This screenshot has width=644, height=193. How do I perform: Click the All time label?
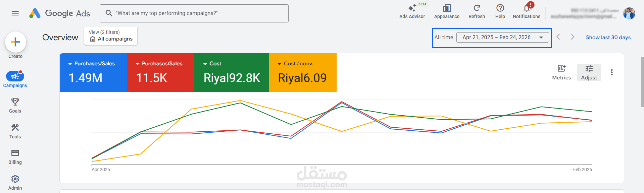(444, 38)
